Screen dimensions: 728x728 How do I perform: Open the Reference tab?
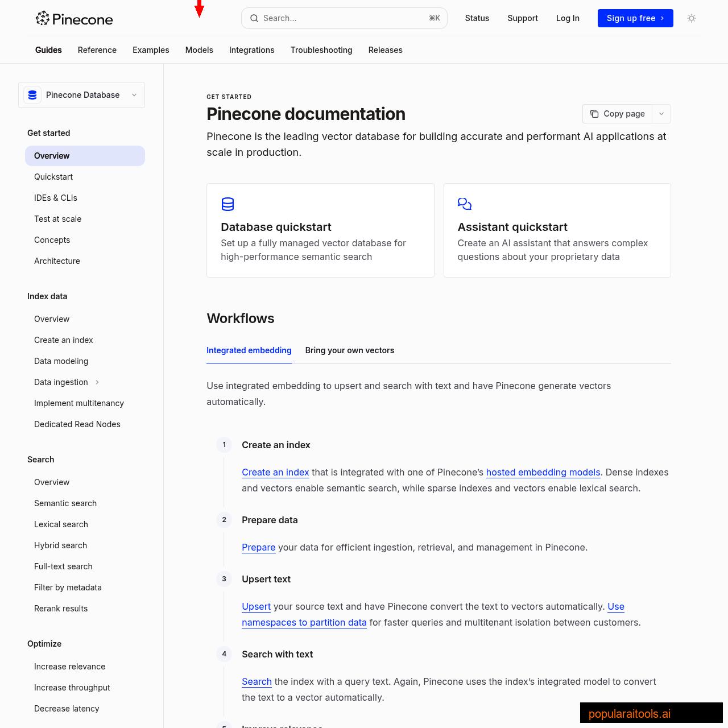click(x=97, y=50)
